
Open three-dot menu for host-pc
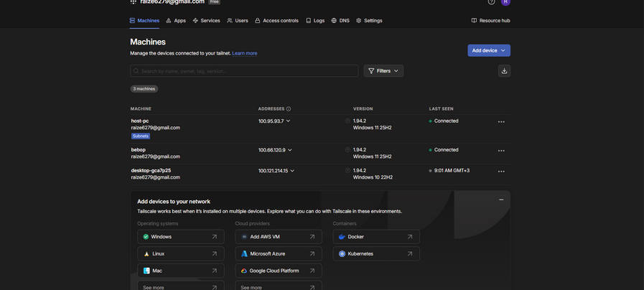coord(501,122)
